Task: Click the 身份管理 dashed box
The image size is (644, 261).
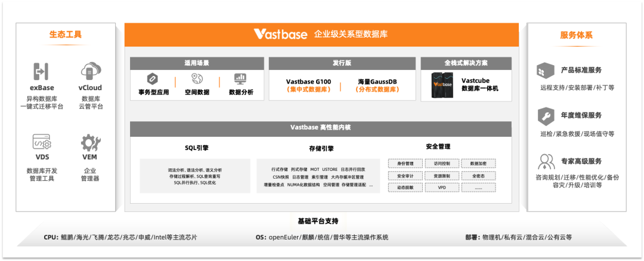Action: (405, 164)
